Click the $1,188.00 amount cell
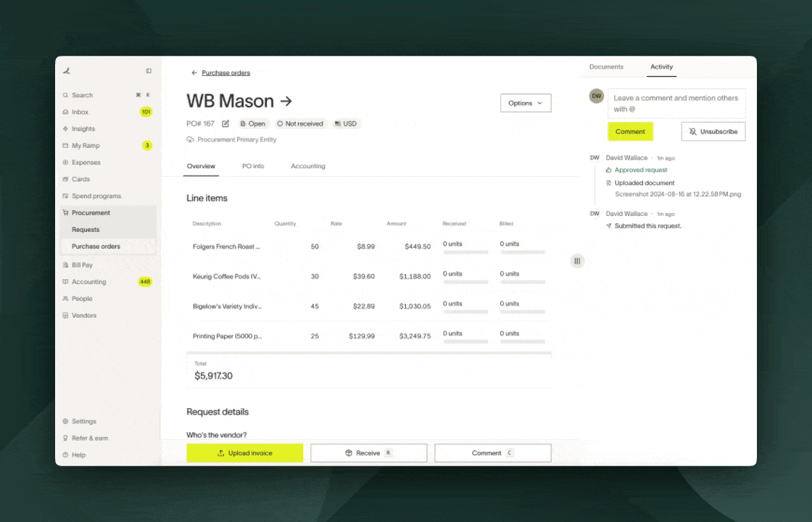The height and width of the screenshot is (522, 812). point(415,276)
